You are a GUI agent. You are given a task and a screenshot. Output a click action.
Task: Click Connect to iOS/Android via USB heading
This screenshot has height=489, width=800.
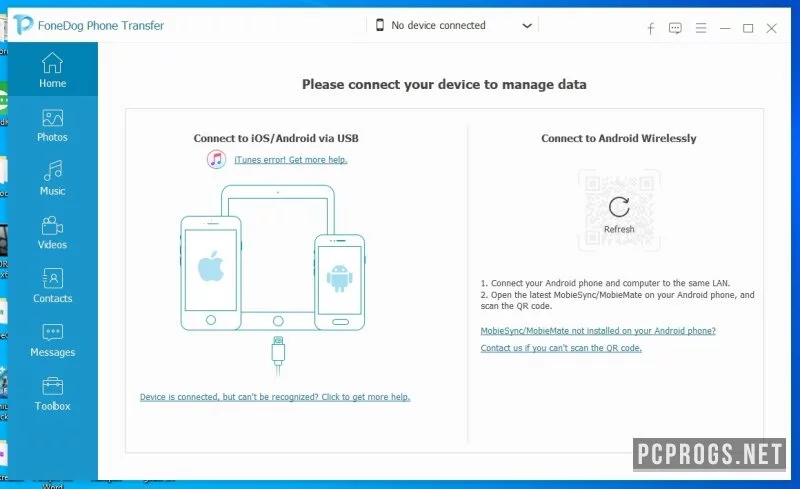pyautogui.click(x=276, y=138)
